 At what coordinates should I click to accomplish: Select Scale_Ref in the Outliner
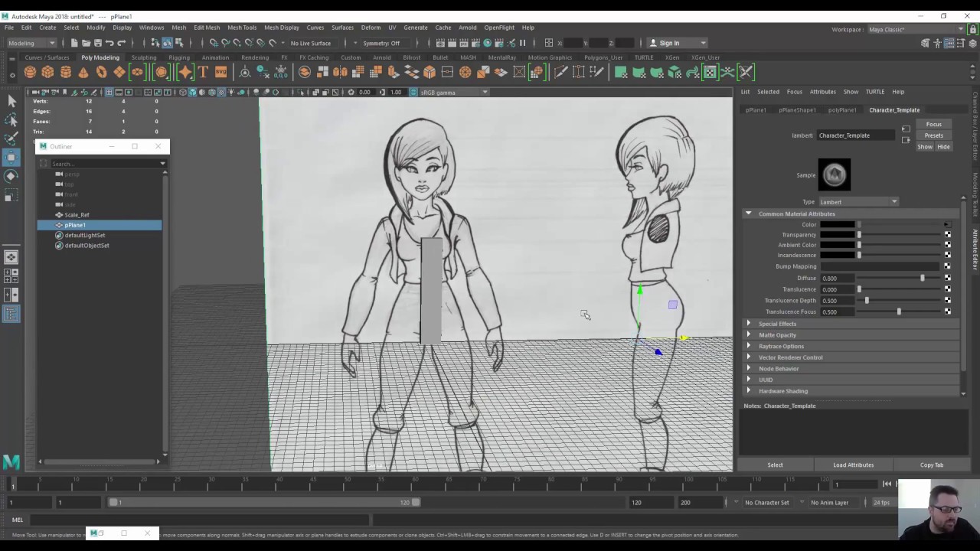[x=77, y=215]
